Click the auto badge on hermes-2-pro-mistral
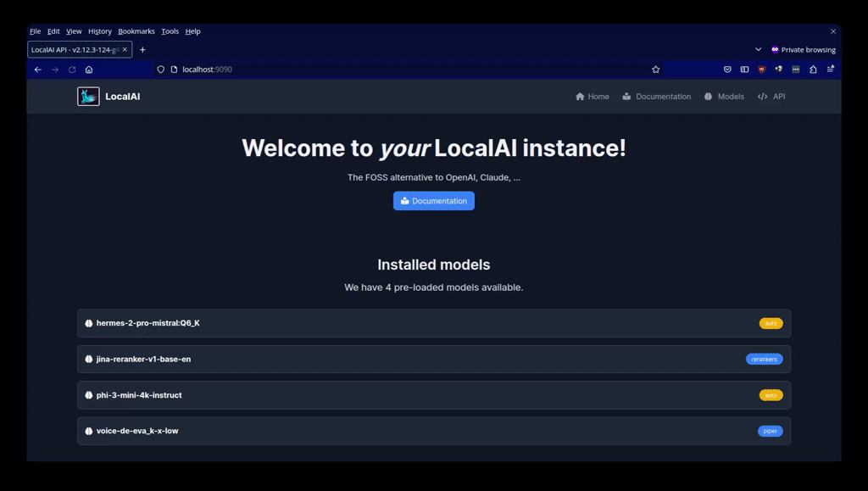868x491 pixels. click(x=771, y=323)
